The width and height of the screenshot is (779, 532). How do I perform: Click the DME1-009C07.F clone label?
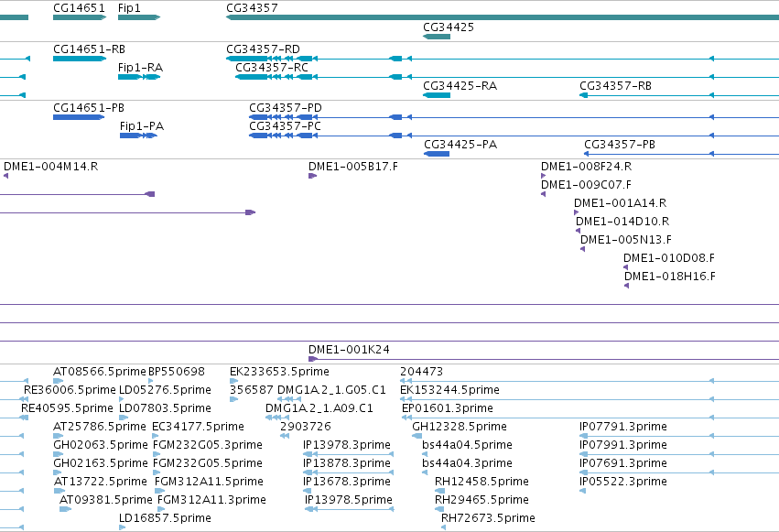pyautogui.click(x=586, y=185)
